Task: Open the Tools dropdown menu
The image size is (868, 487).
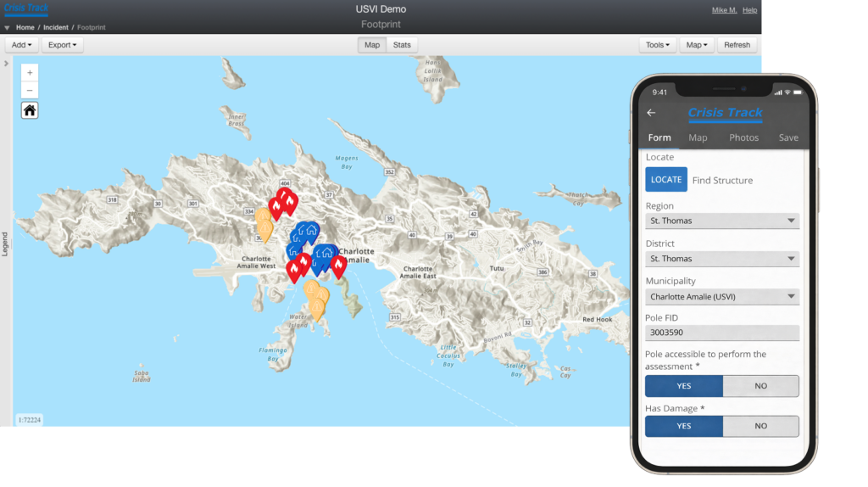Action: pos(658,45)
